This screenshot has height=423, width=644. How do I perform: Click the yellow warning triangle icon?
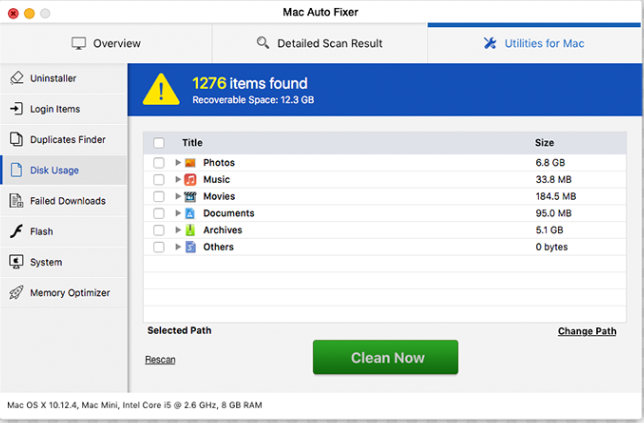161,90
